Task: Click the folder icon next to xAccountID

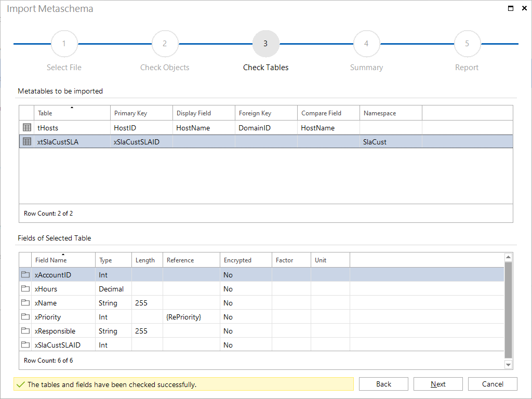Action: point(25,274)
